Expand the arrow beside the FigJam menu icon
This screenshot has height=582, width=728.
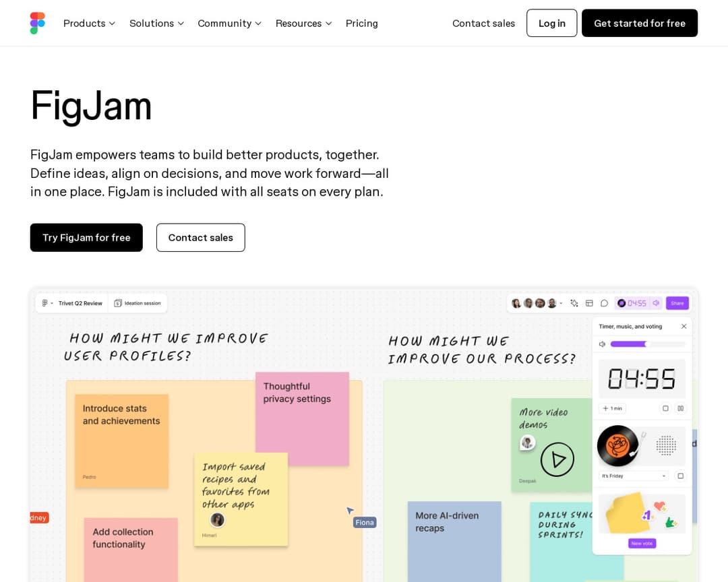(52, 303)
